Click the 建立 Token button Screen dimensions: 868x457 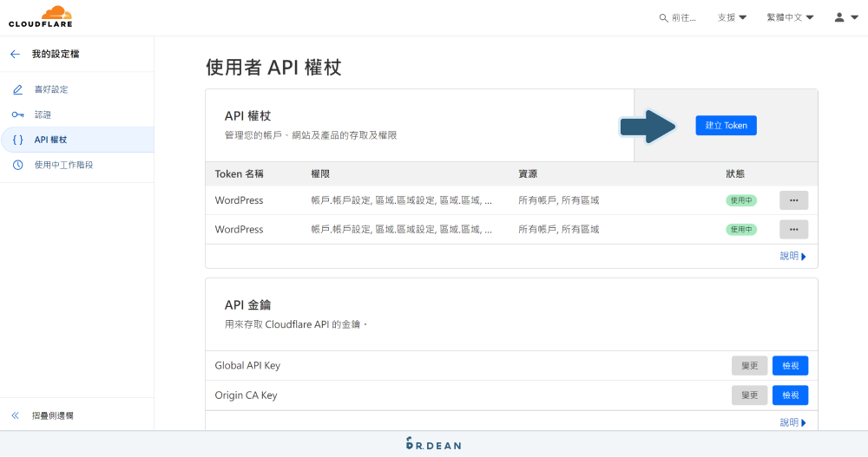tap(726, 126)
